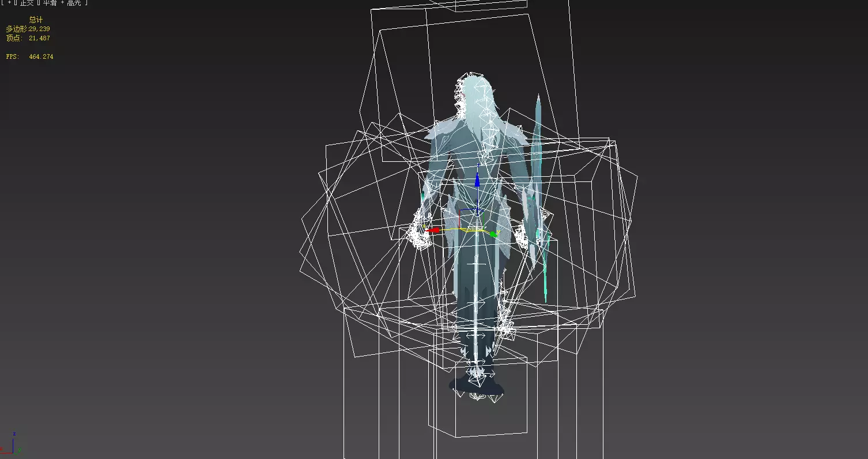Open the viewport [+] general menu
This screenshot has height=459, width=868.
pyautogui.click(x=8, y=2)
